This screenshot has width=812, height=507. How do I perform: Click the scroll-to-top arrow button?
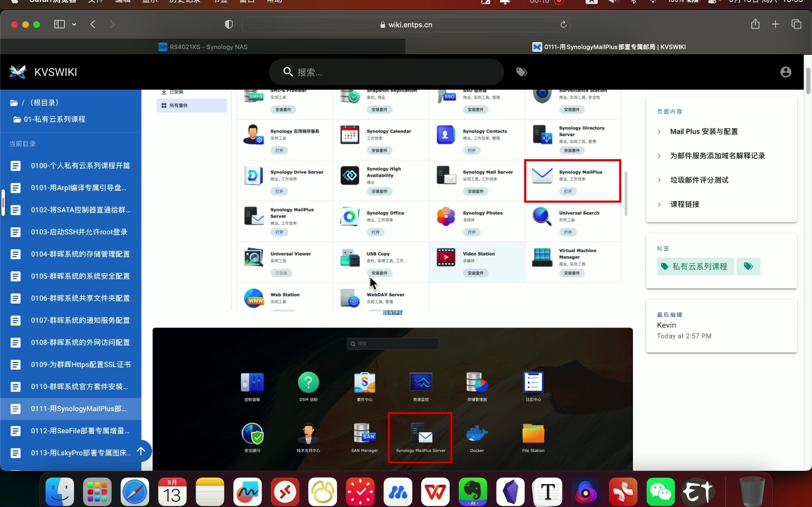[141, 451]
